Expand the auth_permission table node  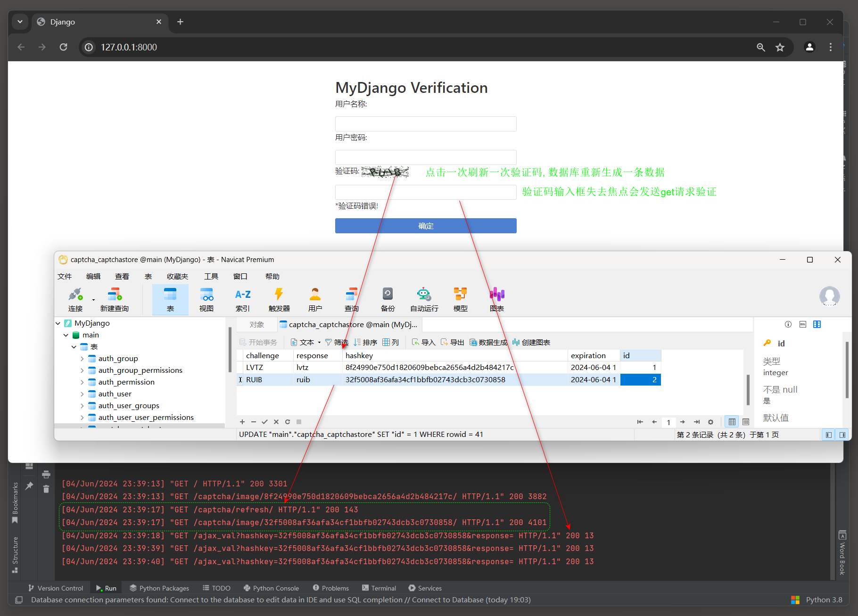pos(82,382)
